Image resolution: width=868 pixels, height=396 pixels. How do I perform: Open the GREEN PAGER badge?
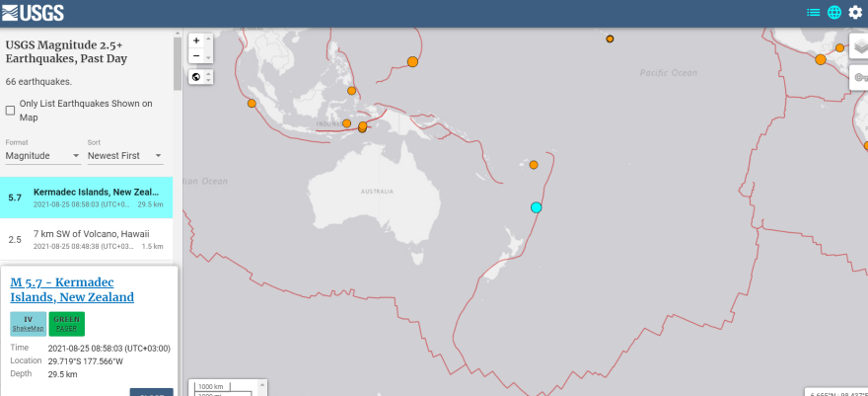click(x=66, y=324)
